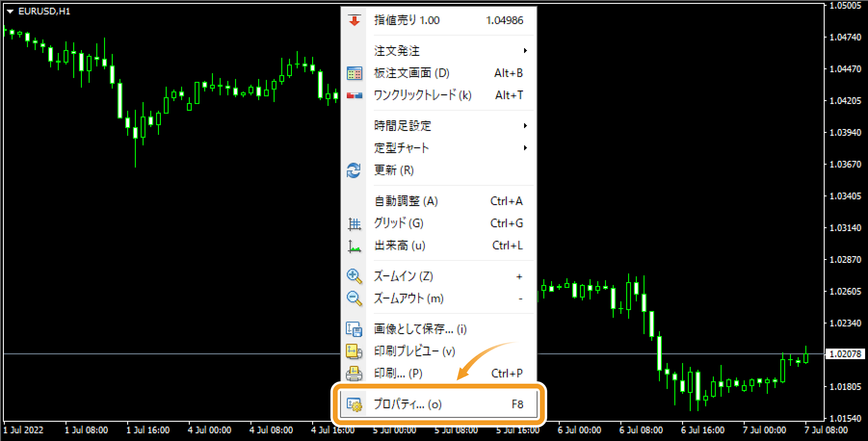868x441 pixels.
Task: Select 指値売り 1.00 menu entry
Action: [439, 20]
